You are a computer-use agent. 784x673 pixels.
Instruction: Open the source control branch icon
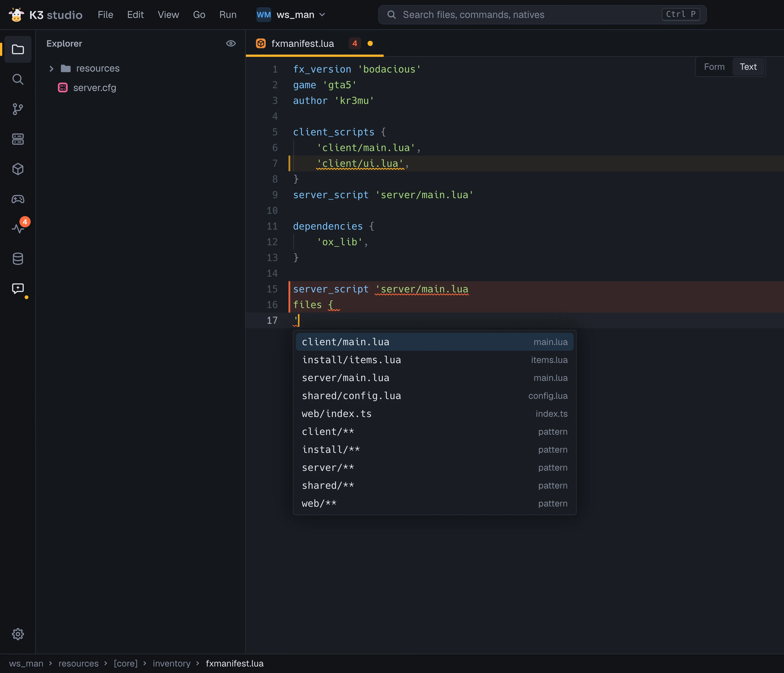(x=18, y=109)
